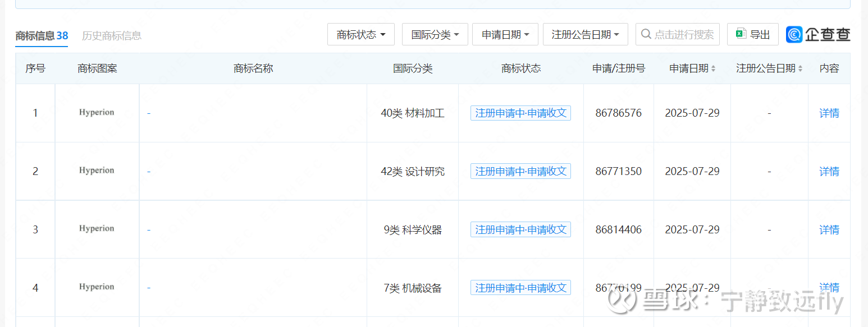
Task: Click Hyperion trademark image in row 2
Action: (x=97, y=171)
